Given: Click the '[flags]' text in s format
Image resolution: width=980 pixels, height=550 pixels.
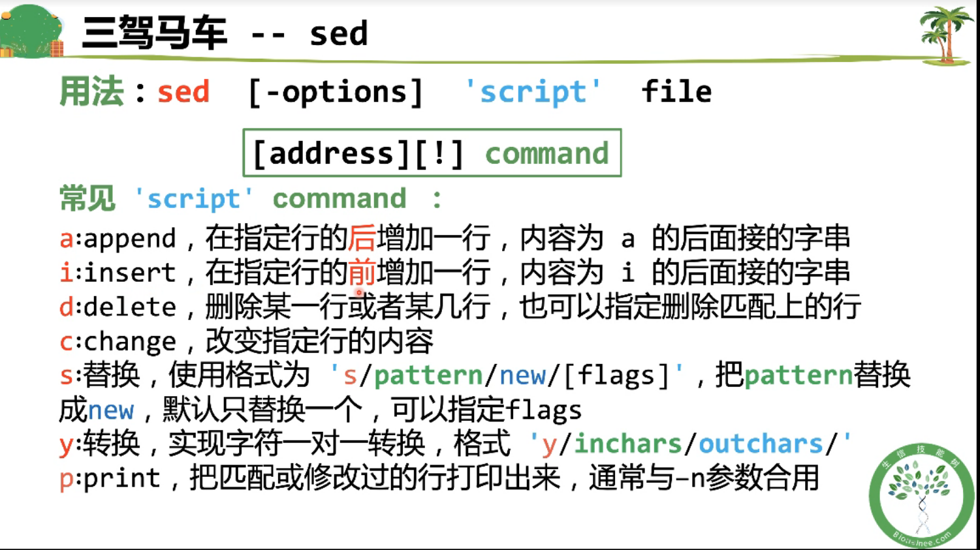Looking at the screenshot, I should click(x=616, y=376).
